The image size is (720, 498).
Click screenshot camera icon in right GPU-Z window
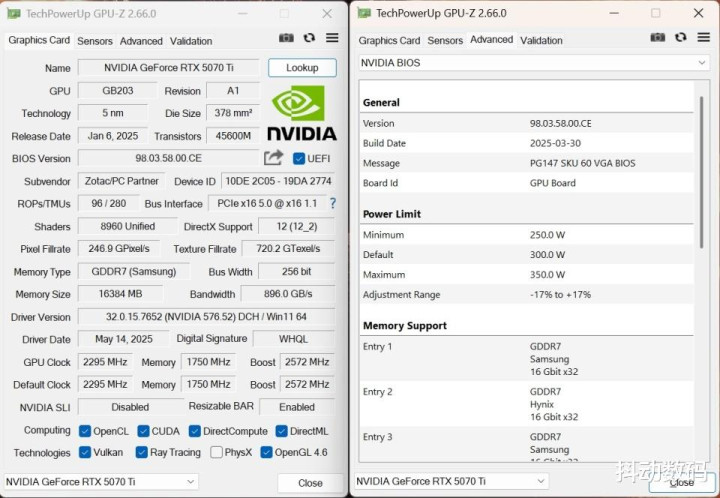point(658,37)
